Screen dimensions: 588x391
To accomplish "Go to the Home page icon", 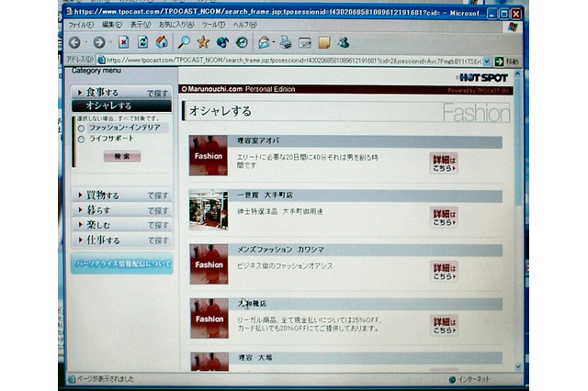I will click(162, 42).
